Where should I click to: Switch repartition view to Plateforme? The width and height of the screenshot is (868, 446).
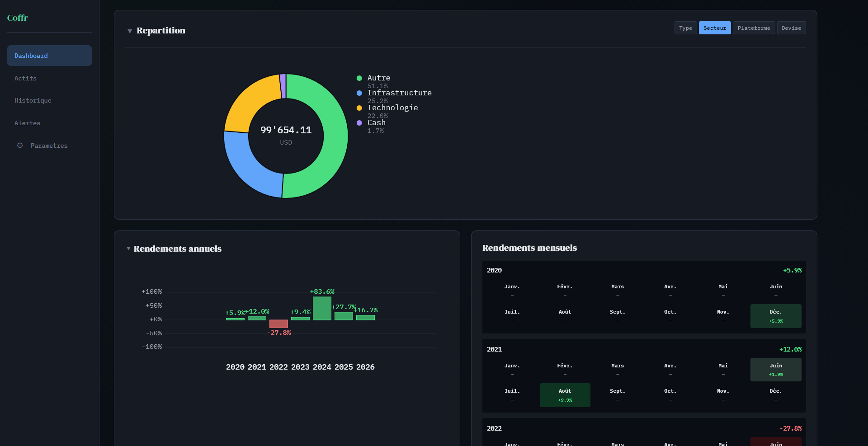(x=754, y=28)
